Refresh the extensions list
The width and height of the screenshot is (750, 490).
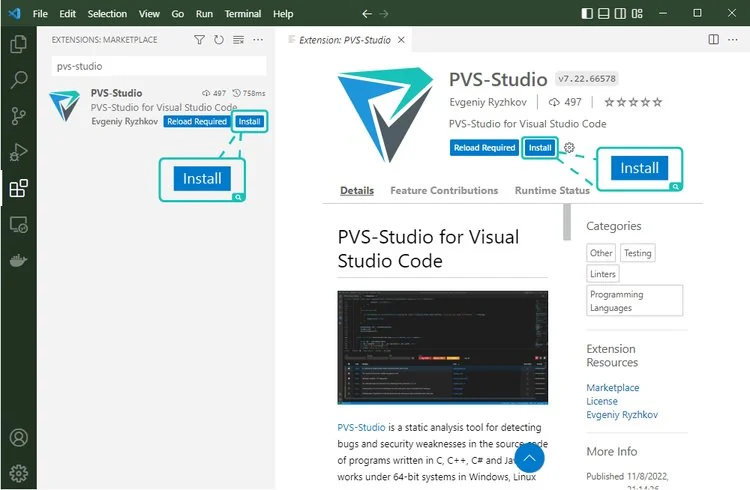click(x=219, y=40)
